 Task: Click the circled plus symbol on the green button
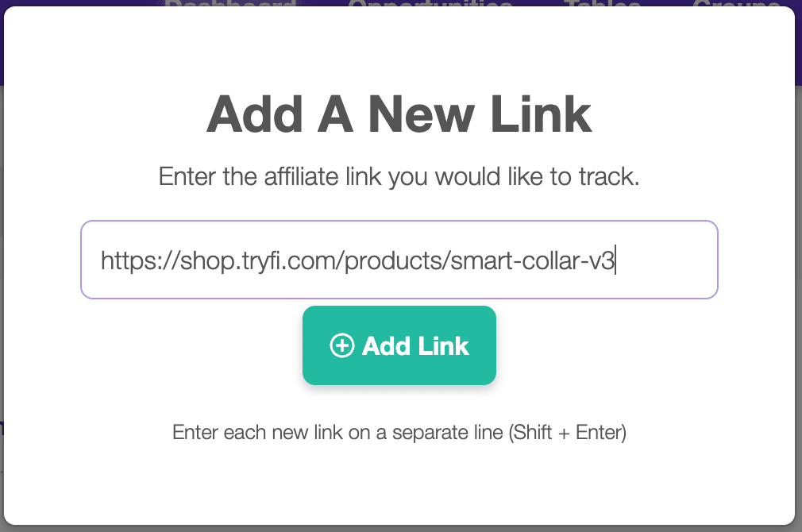341,345
